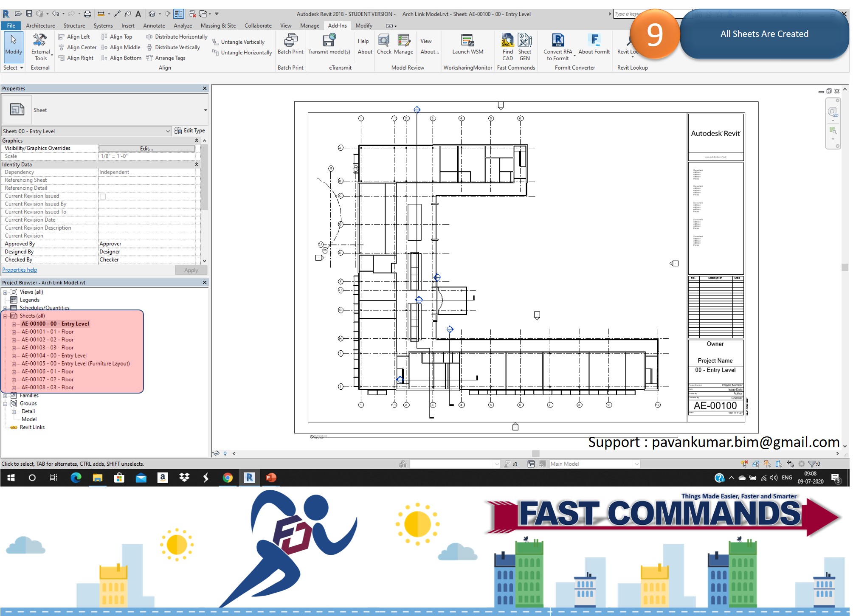Screen dimensions: 853x616
Task: Open PowerPoint from the taskbar
Action: [x=271, y=478]
